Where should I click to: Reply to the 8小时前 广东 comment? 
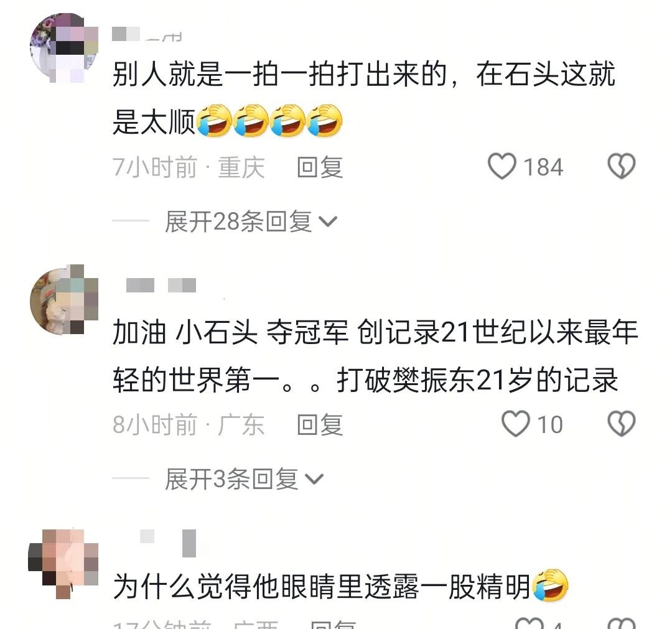pyautogui.click(x=320, y=424)
